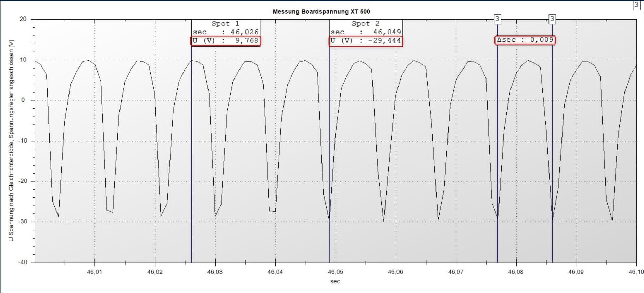Screen dimensions: 644x293
Task: Click the Spot 1 header label
Action: pos(225,24)
